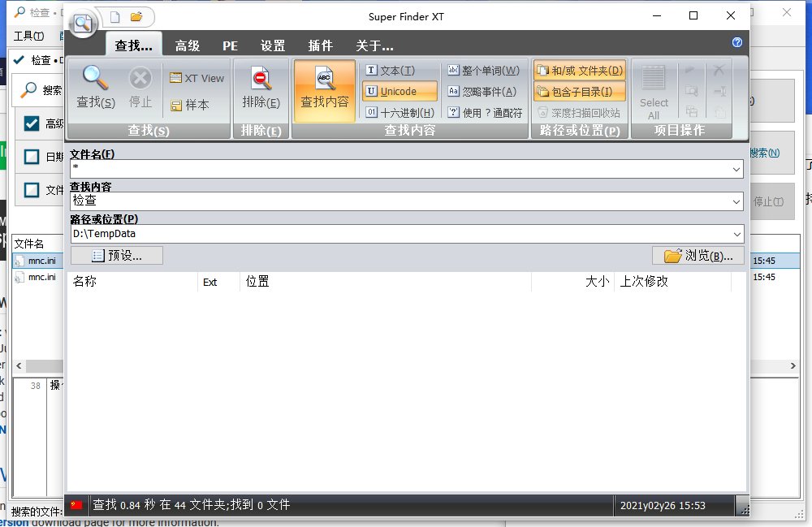Click the 排除(E) exclude button
The image size is (812, 527).
click(261, 87)
